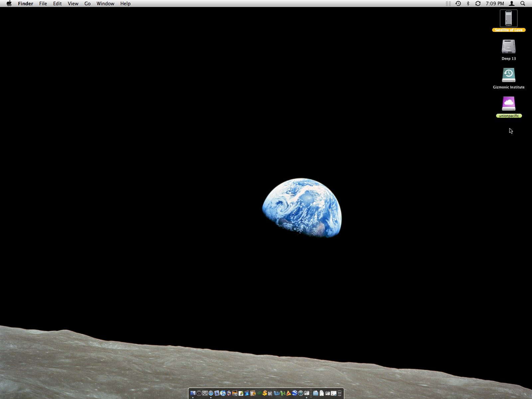
Task: Open the Apple menu
Action: tap(9, 3)
